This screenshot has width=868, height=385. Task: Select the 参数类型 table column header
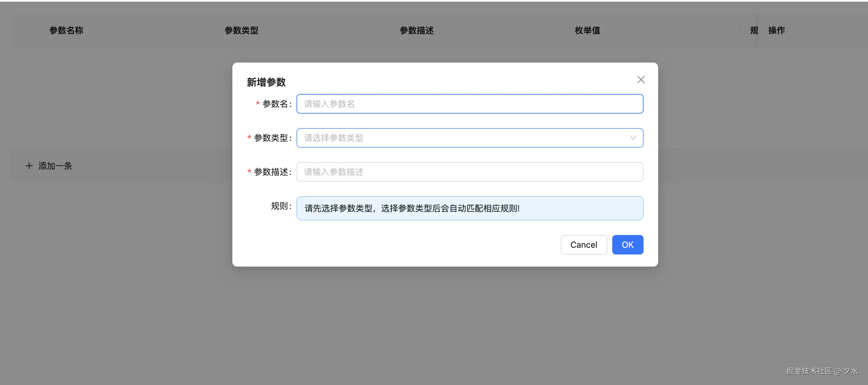pos(241,31)
